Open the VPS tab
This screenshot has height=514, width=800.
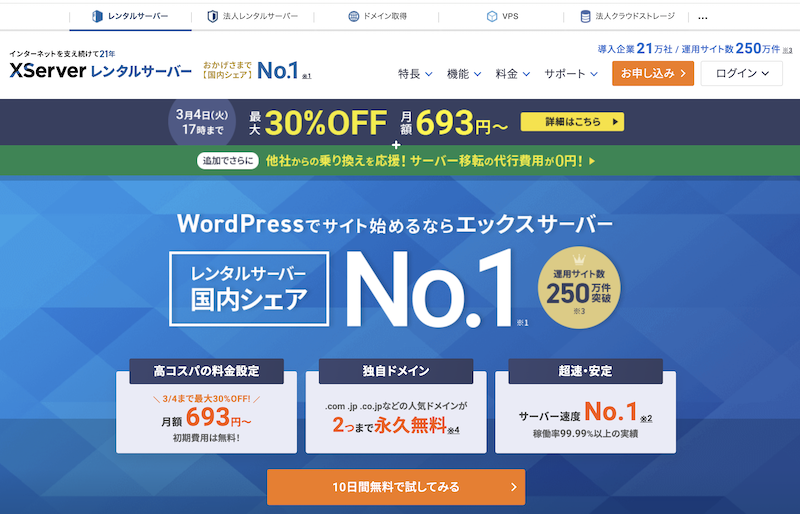502,16
